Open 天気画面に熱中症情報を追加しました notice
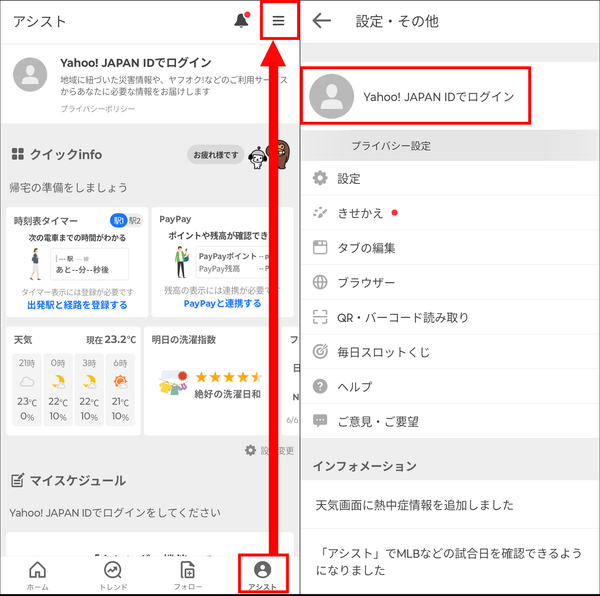This screenshot has width=600, height=596. [450, 505]
